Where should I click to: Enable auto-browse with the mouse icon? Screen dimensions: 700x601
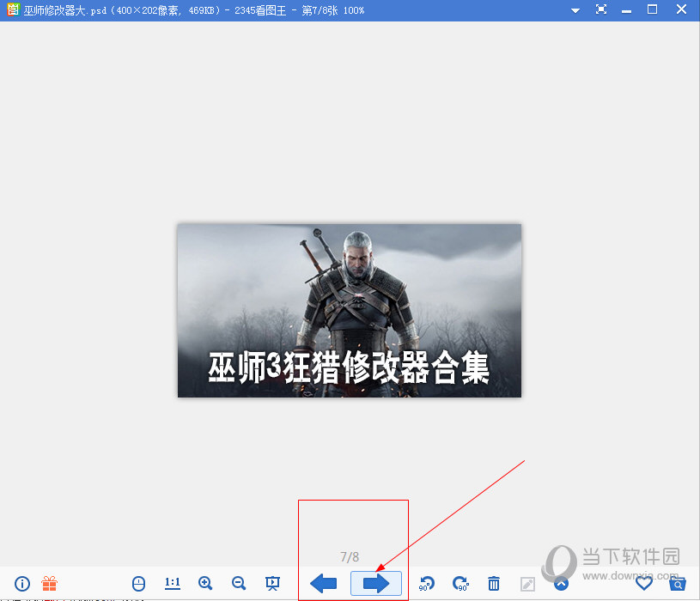[x=138, y=584]
